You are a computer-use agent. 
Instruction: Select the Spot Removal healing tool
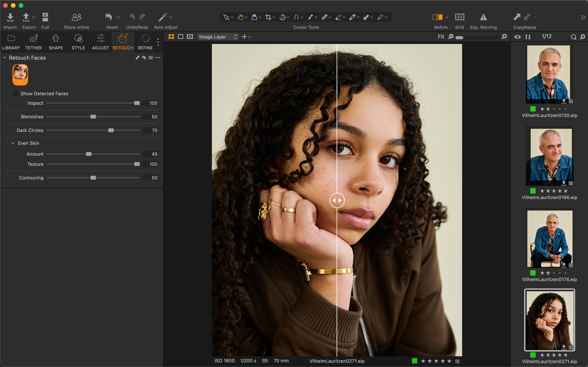click(x=325, y=17)
